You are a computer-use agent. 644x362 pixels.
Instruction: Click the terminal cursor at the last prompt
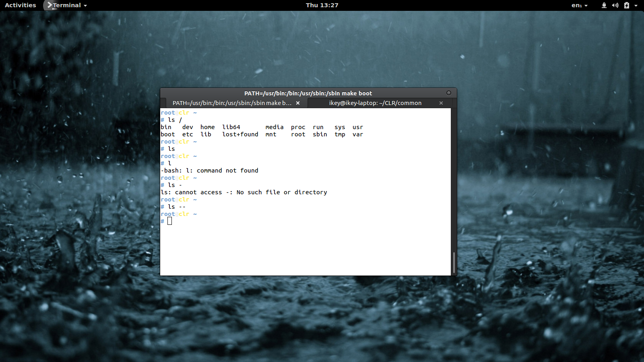tap(170, 221)
